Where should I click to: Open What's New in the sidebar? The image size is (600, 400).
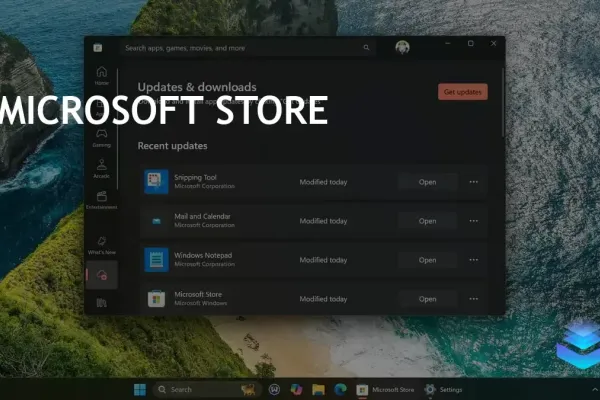click(x=101, y=245)
